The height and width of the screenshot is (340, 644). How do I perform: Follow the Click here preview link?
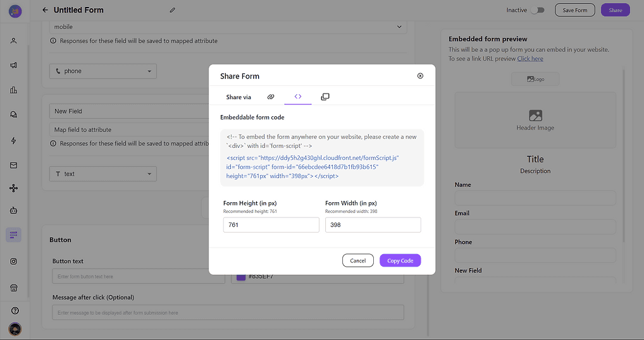pos(530,59)
